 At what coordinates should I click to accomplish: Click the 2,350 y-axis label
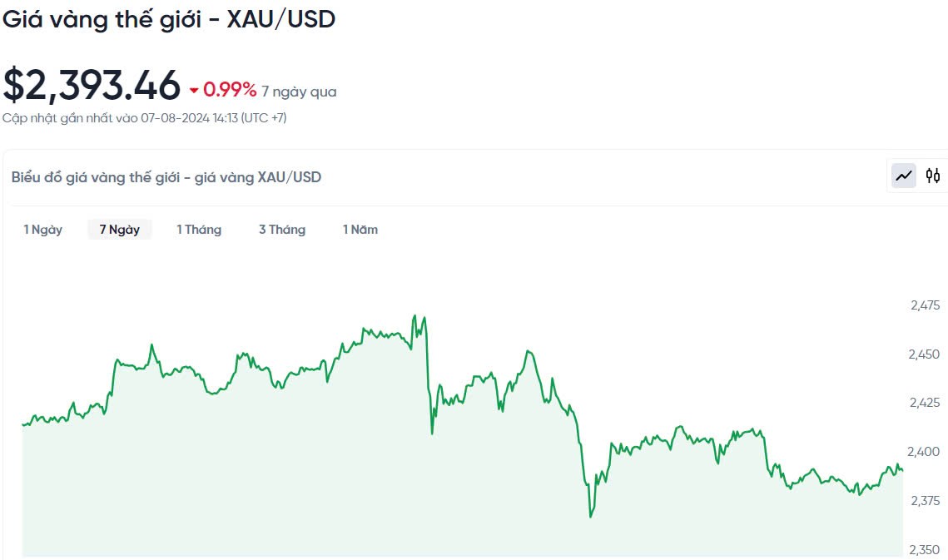tap(925, 549)
